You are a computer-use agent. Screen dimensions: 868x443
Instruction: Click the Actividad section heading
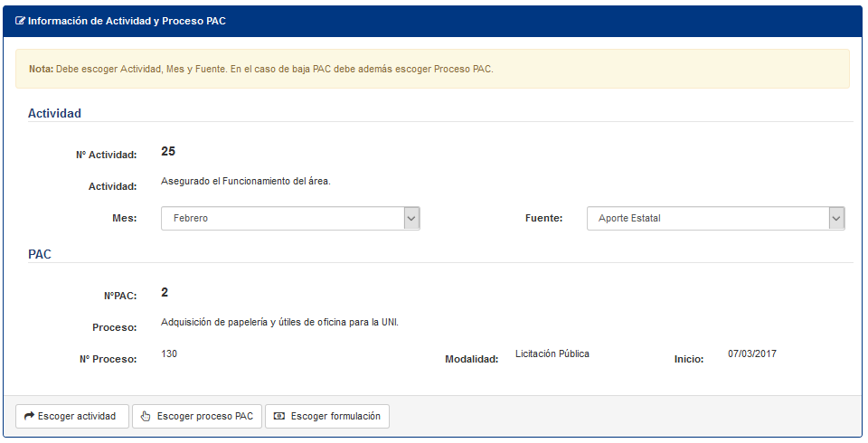tap(54, 114)
